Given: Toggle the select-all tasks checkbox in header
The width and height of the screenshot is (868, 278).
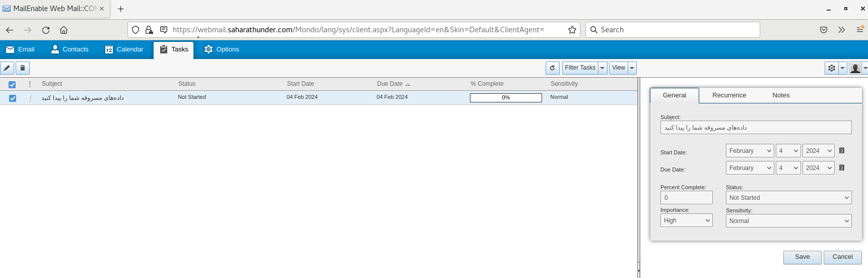Looking at the screenshot, I should click(12, 85).
